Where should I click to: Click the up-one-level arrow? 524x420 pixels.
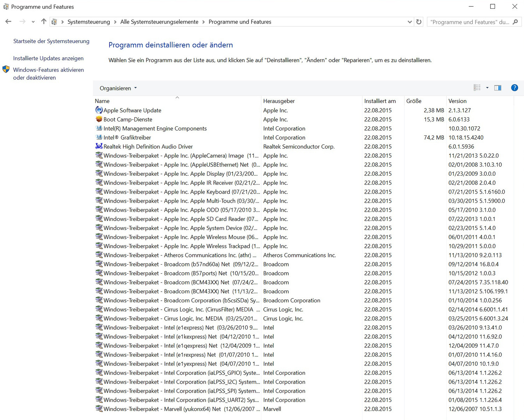(44, 22)
